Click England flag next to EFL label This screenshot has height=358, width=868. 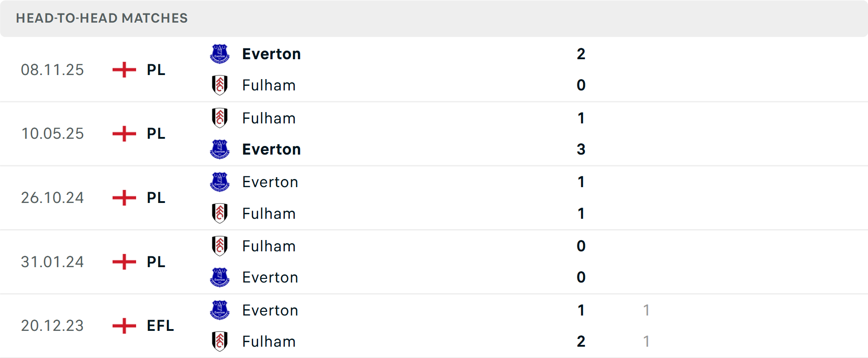point(124,325)
